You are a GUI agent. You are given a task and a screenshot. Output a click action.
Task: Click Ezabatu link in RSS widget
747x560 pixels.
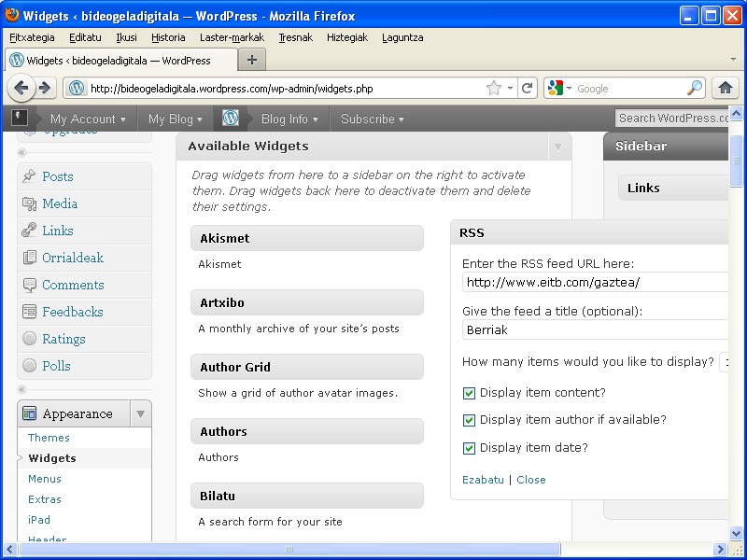click(483, 480)
